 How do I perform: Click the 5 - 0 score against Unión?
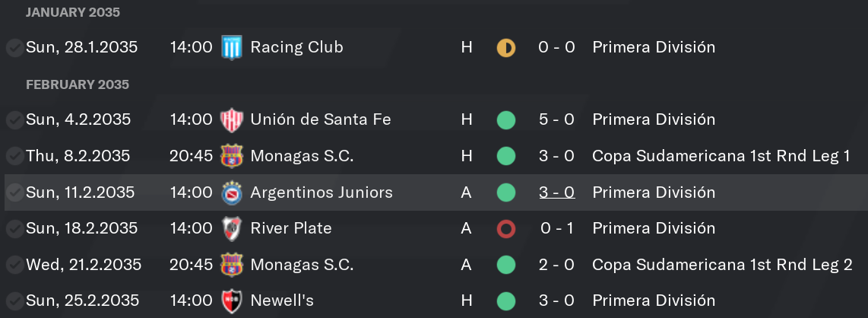tap(556, 119)
